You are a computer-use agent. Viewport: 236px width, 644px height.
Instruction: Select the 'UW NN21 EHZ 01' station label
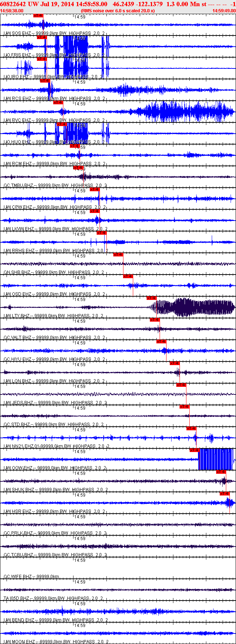(21, 446)
